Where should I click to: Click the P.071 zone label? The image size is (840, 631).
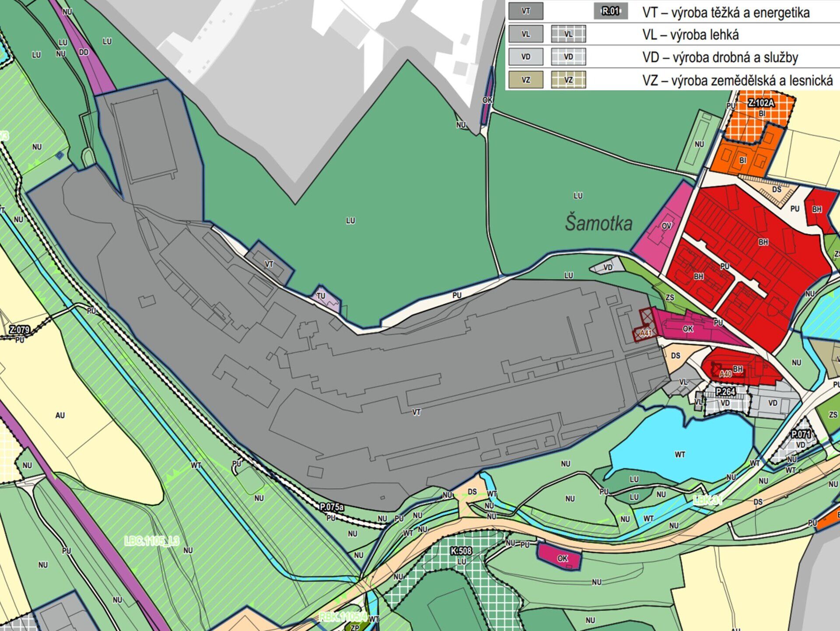tap(801, 435)
